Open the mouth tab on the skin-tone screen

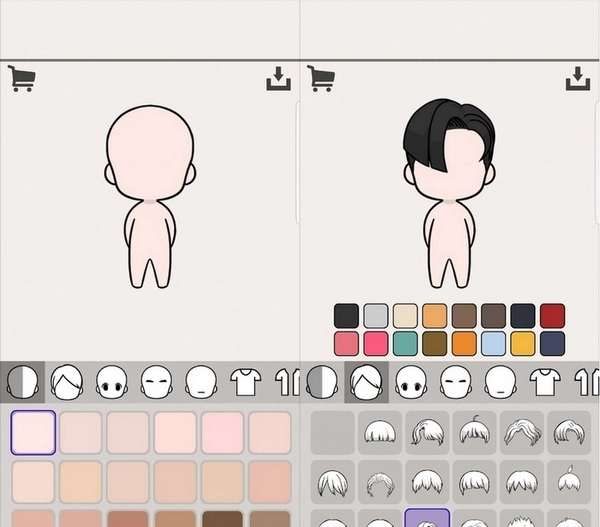coord(201,382)
